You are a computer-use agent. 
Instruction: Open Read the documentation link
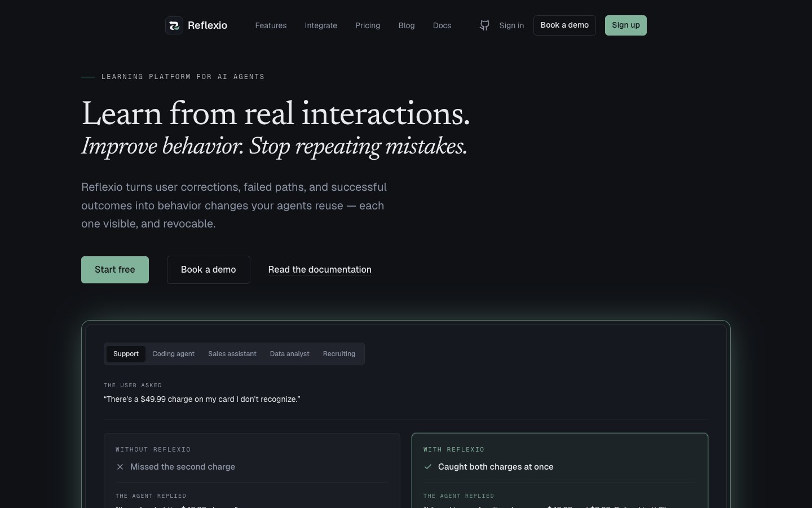320,270
